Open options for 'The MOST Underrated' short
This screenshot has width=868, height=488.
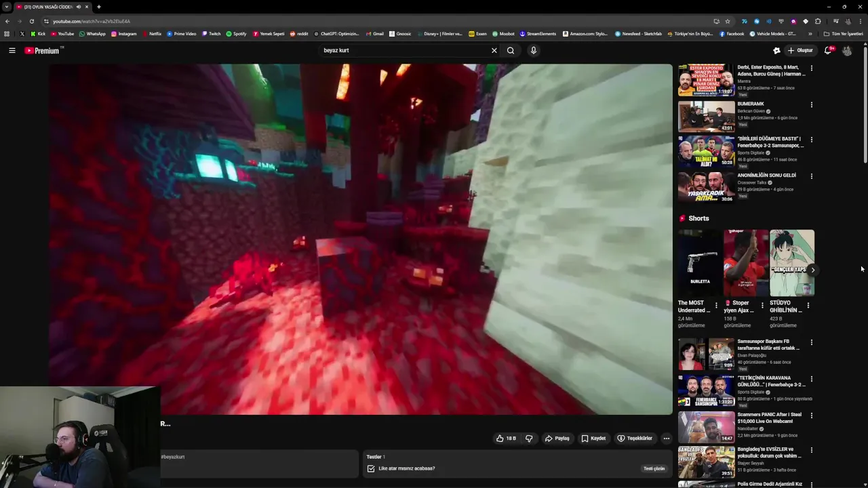pyautogui.click(x=716, y=306)
